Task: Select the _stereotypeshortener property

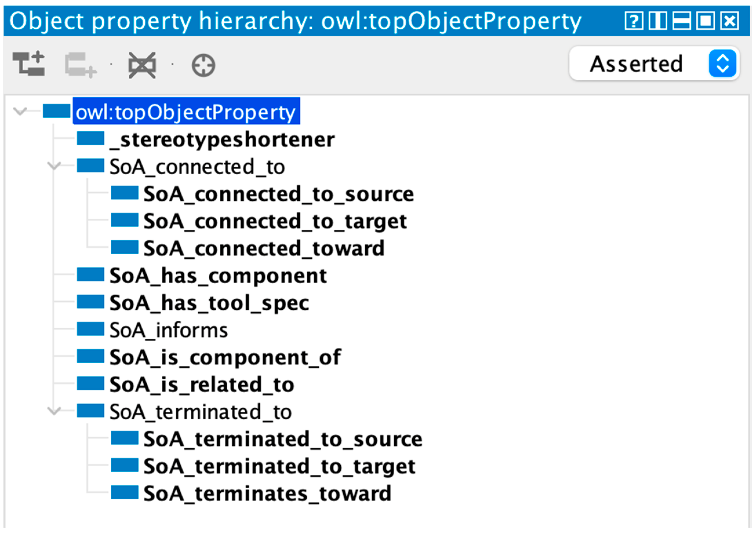Action: (x=222, y=140)
